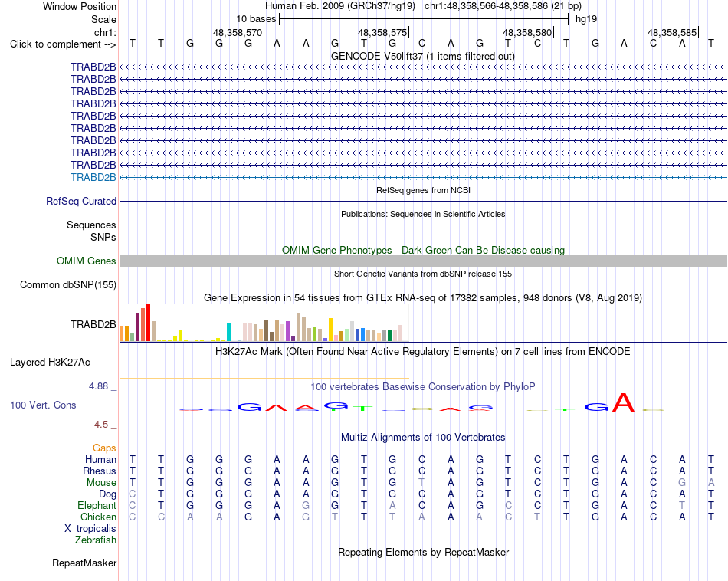This screenshot has height=581, width=728.
Task: Click the gray OMIM Genes bar
Action: (423, 261)
